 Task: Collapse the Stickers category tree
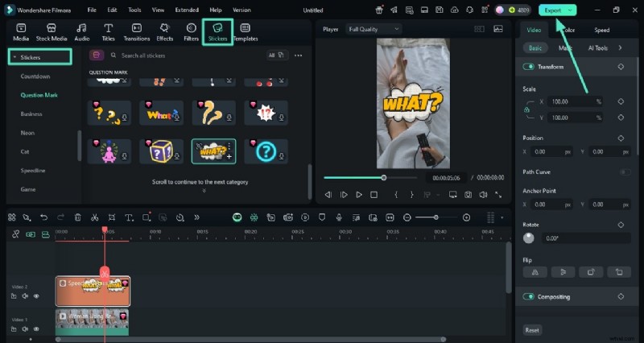pyautogui.click(x=14, y=57)
